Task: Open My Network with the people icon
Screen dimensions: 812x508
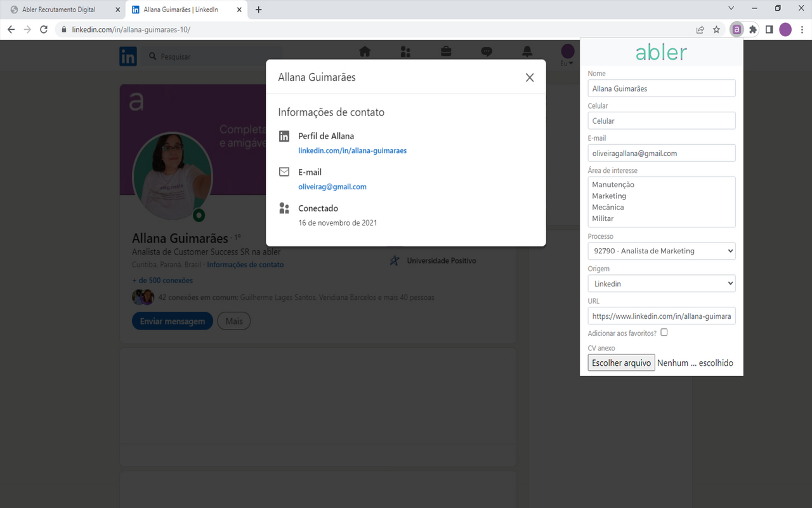Action: (405, 52)
